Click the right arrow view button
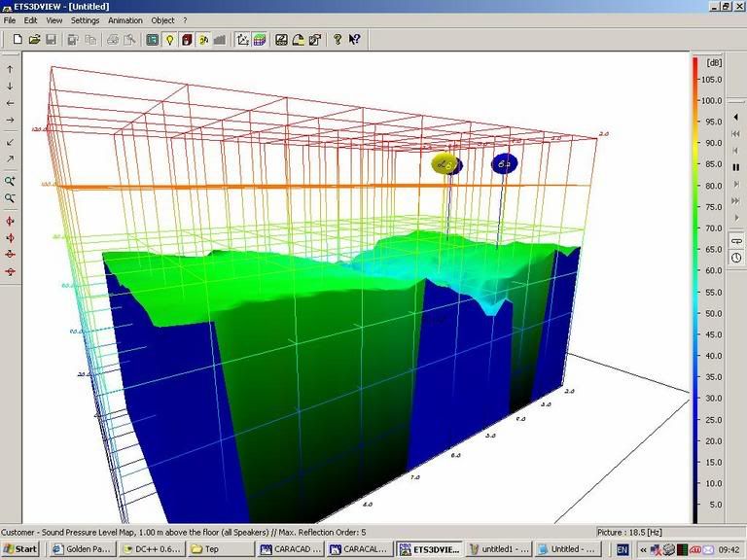 [11, 121]
